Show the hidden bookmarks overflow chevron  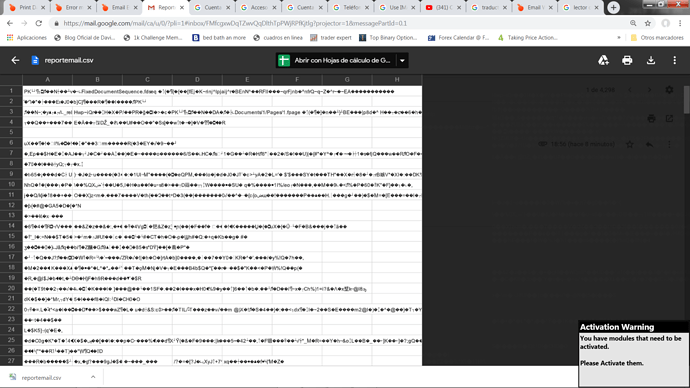(619, 38)
